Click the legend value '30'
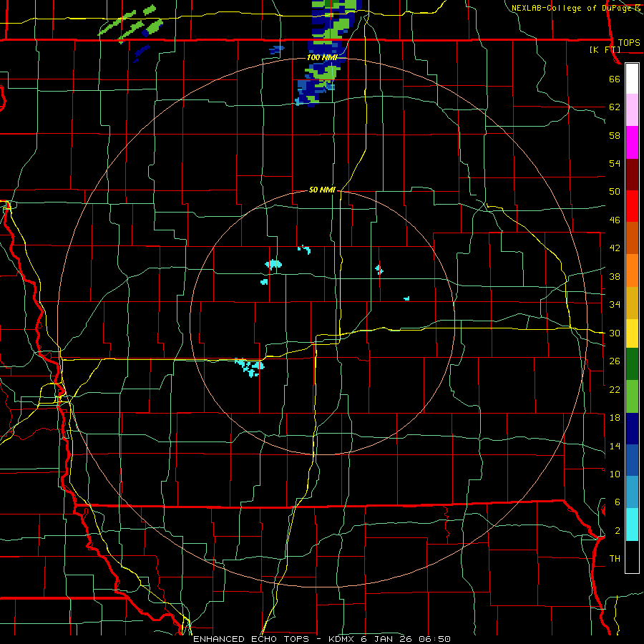644x644 pixels. coord(615,333)
